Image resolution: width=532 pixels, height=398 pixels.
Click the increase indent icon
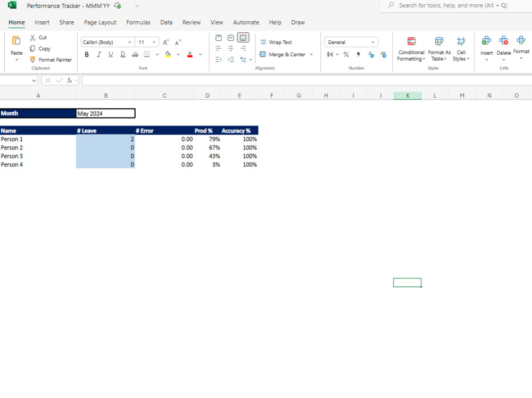click(231, 60)
